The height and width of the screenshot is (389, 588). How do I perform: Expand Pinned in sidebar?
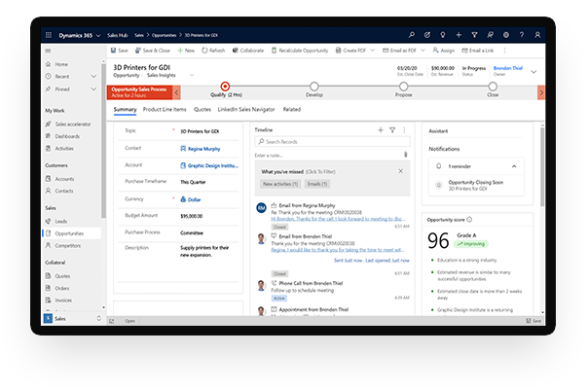(x=93, y=89)
